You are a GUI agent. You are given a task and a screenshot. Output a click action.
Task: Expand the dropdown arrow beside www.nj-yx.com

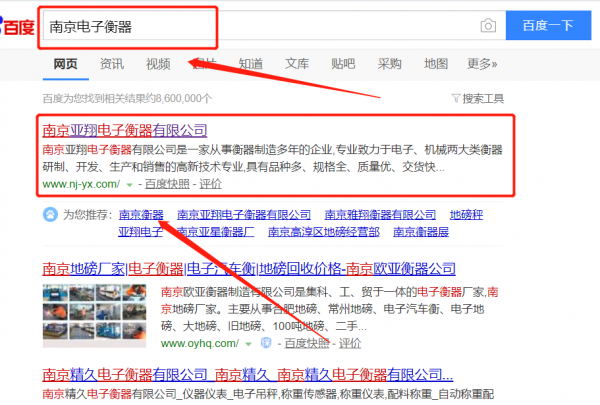click(129, 185)
